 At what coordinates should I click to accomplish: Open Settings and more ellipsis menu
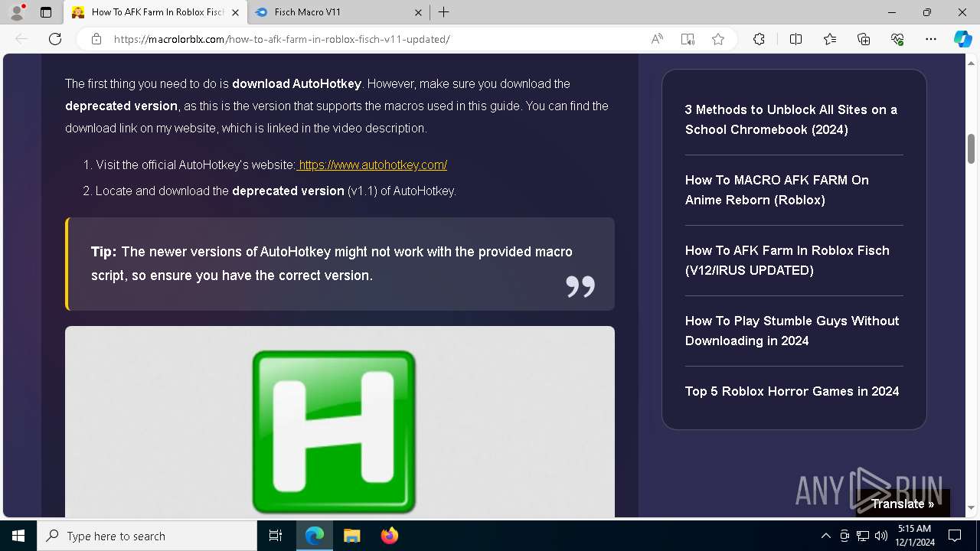(931, 39)
